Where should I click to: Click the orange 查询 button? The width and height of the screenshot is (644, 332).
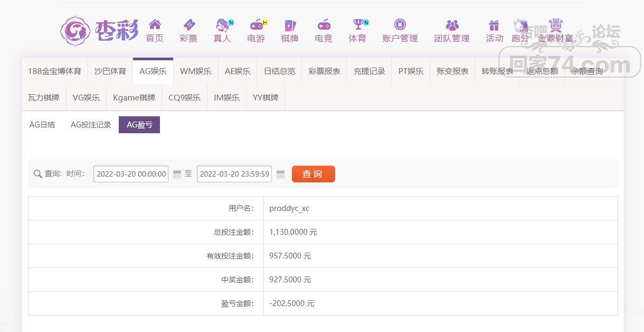(313, 174)
